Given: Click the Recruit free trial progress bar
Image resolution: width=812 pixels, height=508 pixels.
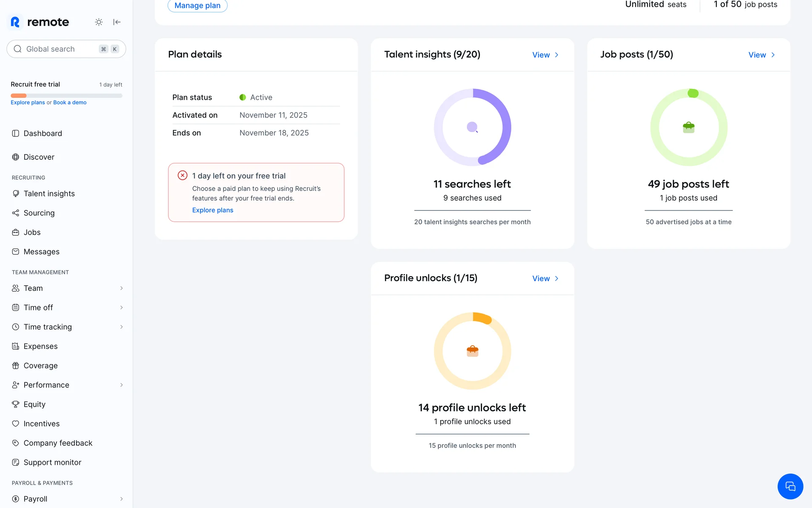Looking at the screenshot, I should [66, 96].
